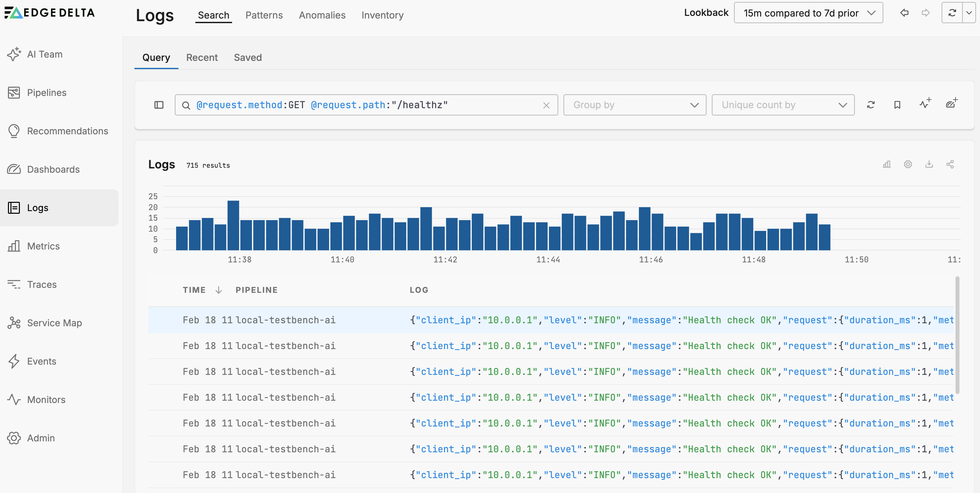Clear the search query with the X
Screen dimensions: 980x493
[x=546, y=105]
